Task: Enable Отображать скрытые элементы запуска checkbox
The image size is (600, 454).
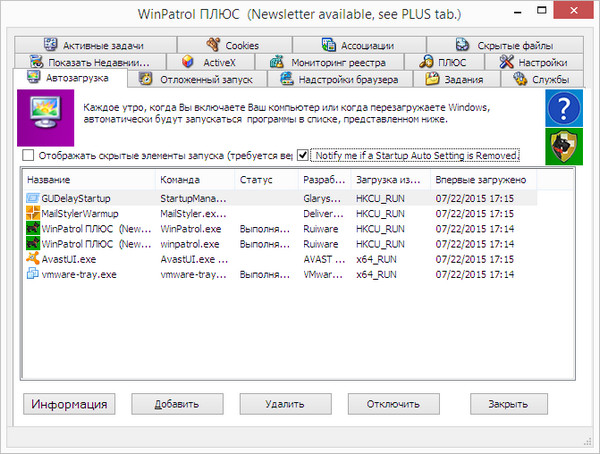Action: coord(28,155)
